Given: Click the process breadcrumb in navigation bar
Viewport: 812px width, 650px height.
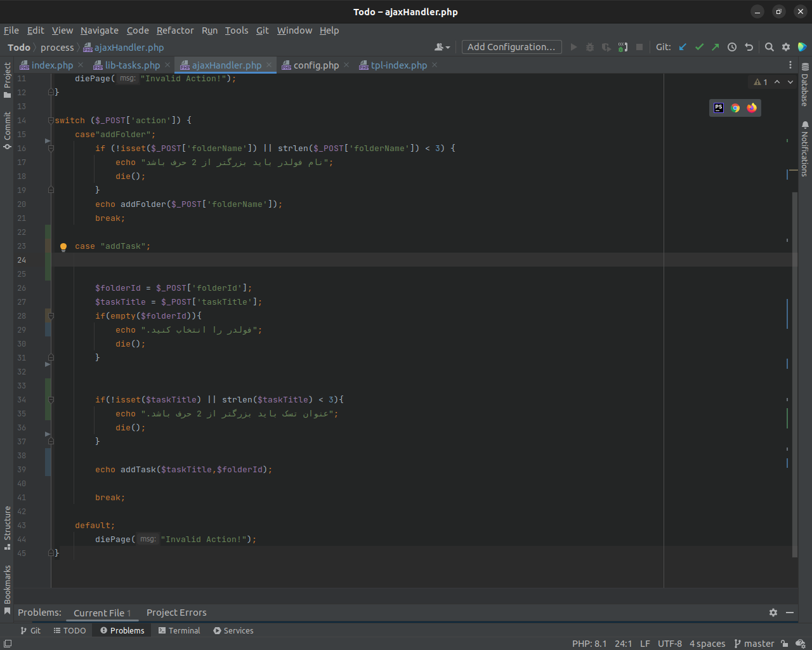Looking at the screenshot, I should tap(57, 47).
